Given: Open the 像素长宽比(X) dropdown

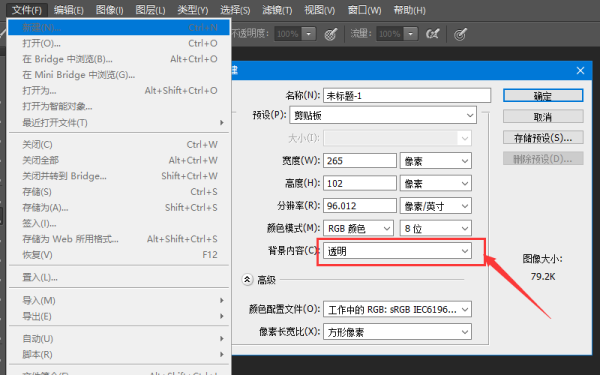Looking at the screenshot, I should pos(397,332).
